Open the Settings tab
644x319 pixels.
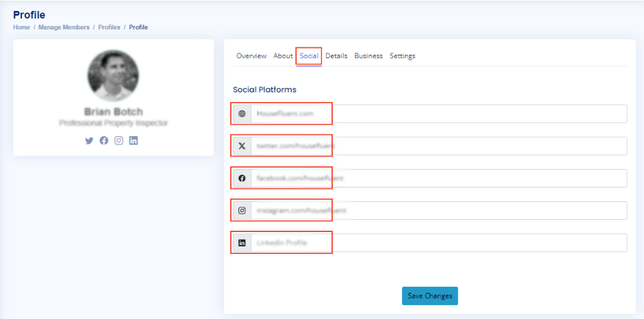402,56
